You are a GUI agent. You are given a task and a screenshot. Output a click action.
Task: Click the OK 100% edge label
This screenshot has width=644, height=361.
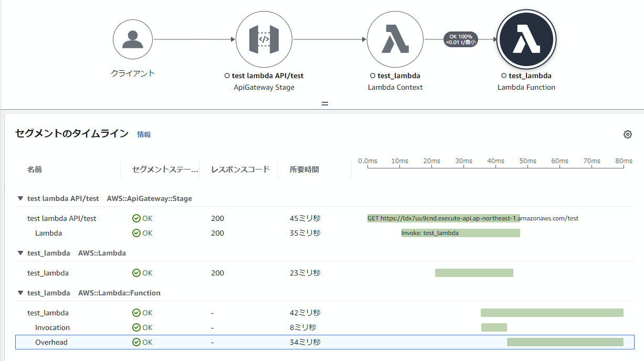click(461, 39)
